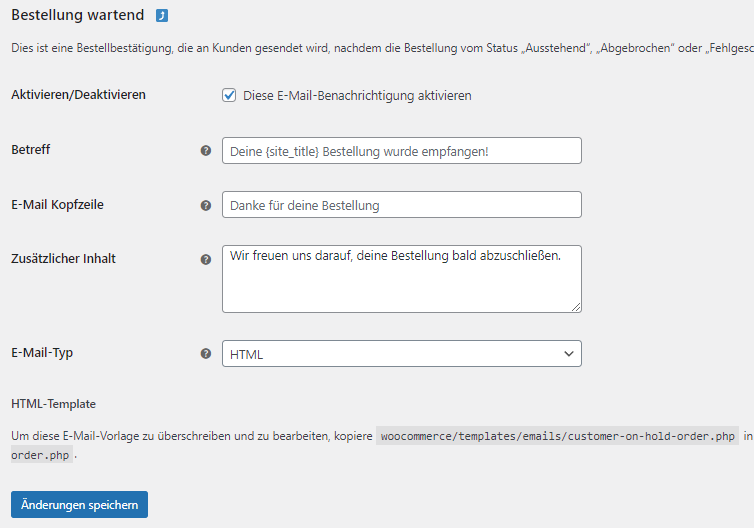Save with the Änderungen speichern button

tap(79, 504)
